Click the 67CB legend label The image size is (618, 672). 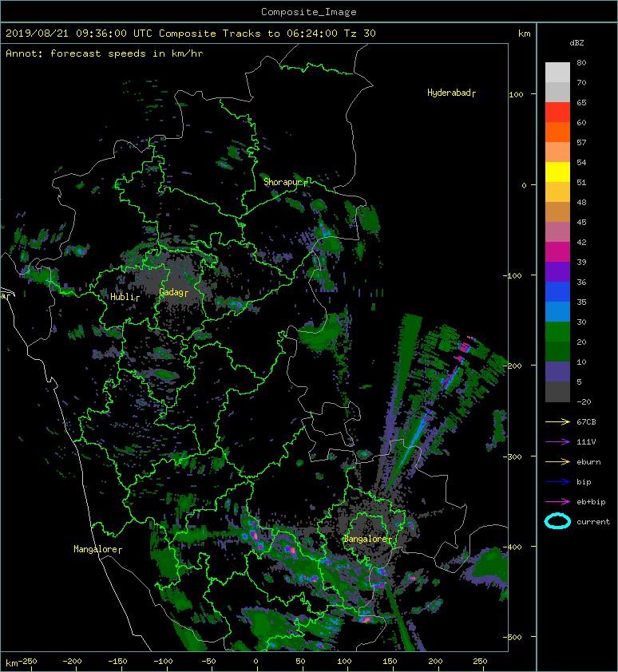586,422
